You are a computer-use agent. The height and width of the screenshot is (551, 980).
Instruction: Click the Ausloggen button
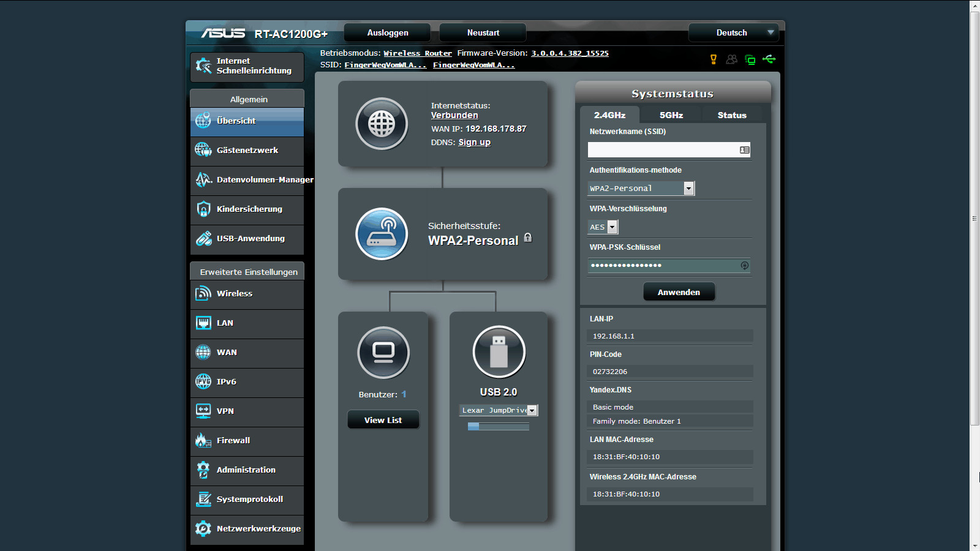(x=388, y=33)
